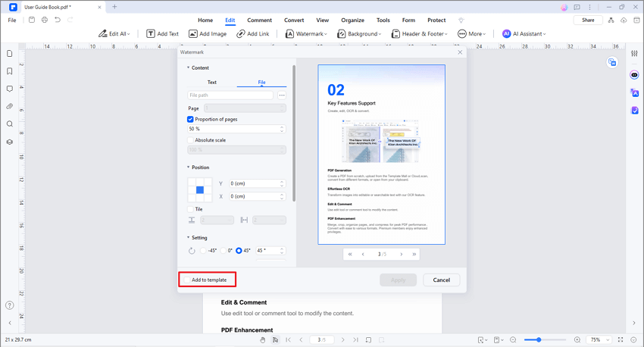Switch to the Home tab

click(x=205, y=20)
